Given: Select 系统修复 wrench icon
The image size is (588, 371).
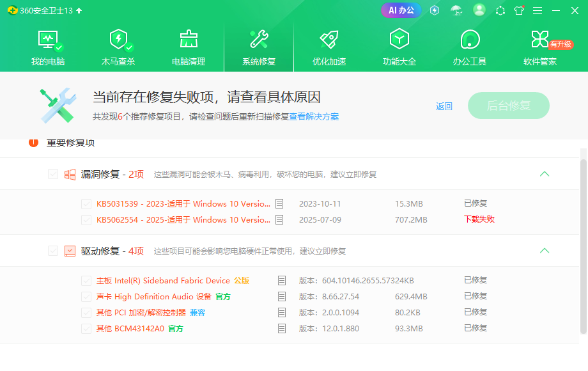Looking at the screenshot, I should click(259, 39).
